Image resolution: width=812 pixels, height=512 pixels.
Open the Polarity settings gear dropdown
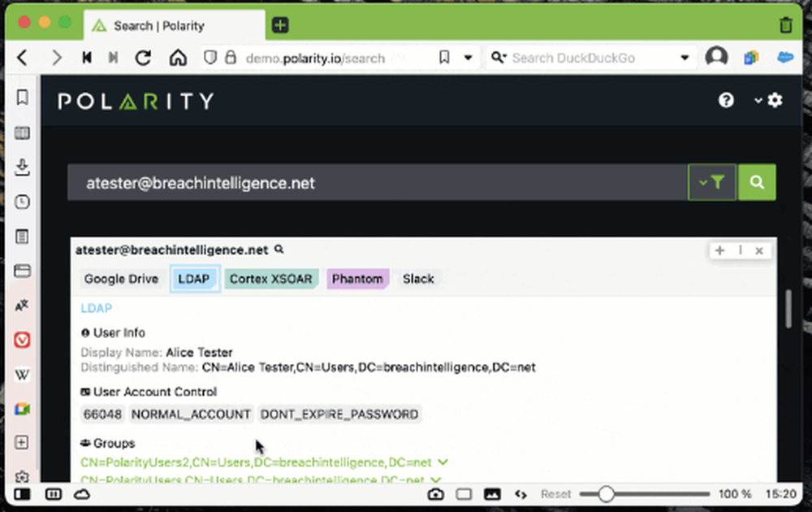[769, 100]
